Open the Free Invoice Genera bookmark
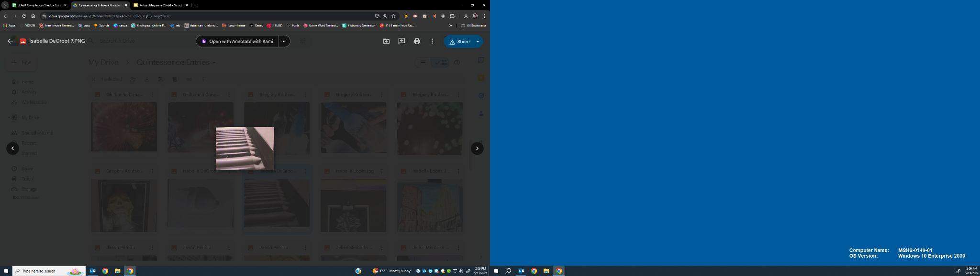Screen dimensions: 980x276 56,25
